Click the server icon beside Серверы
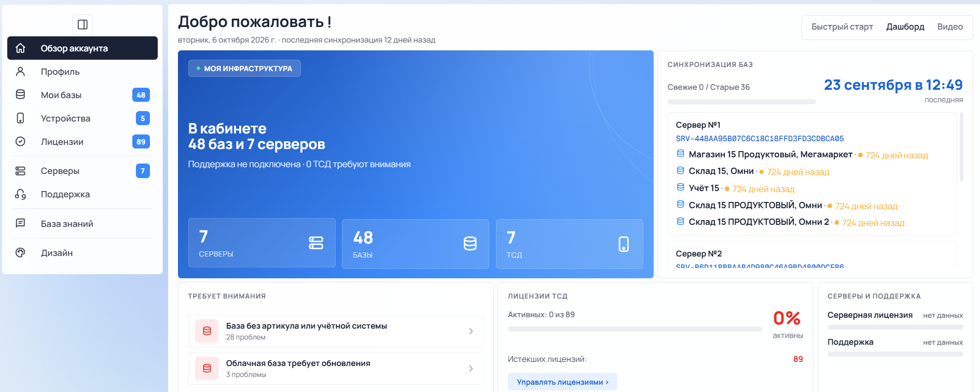The image size is (980, 392). tap(20, 171)
